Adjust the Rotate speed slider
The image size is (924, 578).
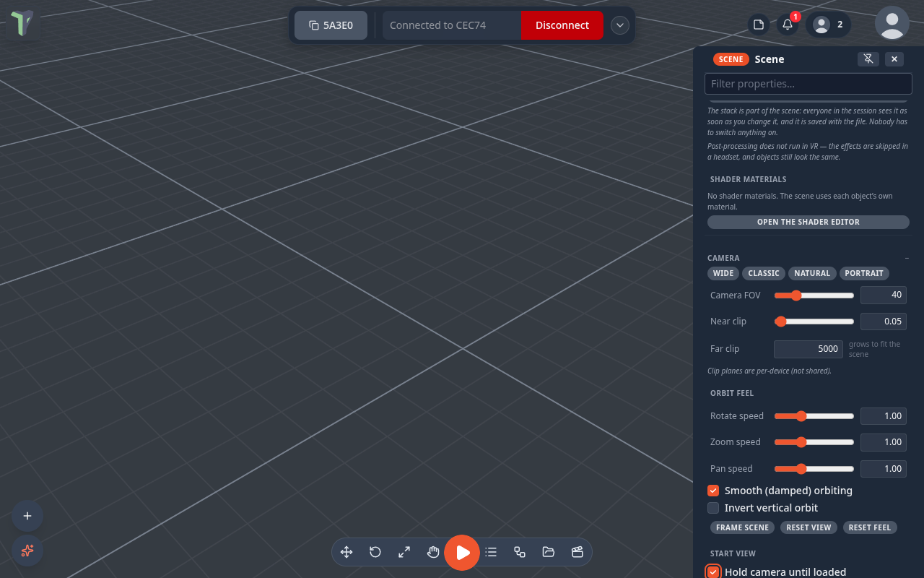814,416
